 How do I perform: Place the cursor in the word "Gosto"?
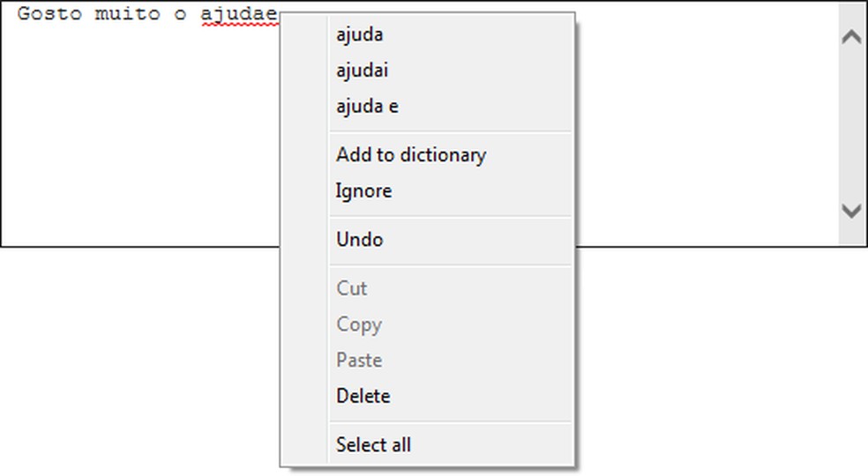49,14
